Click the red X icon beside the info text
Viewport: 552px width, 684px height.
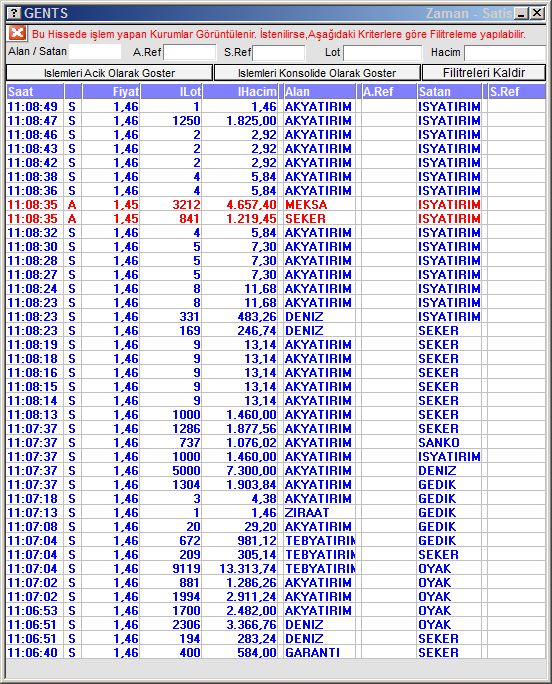coord(17,33)
